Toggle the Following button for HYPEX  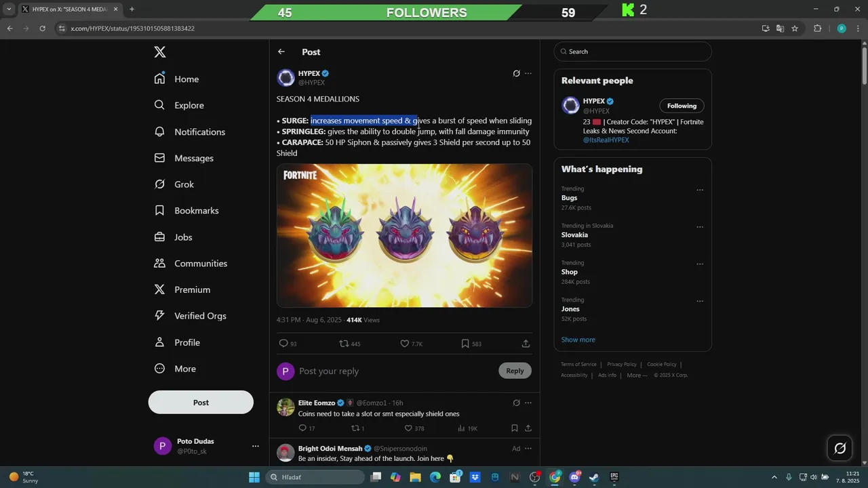click(682, 106)
